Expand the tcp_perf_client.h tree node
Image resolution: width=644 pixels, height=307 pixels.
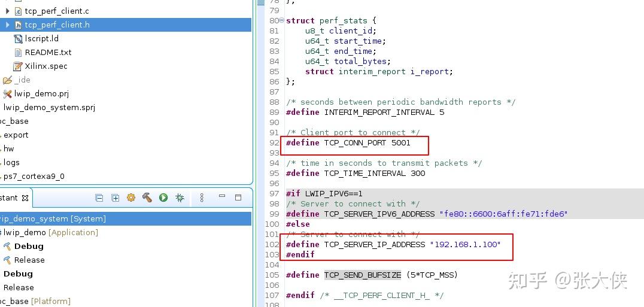[x=7, y=25]
